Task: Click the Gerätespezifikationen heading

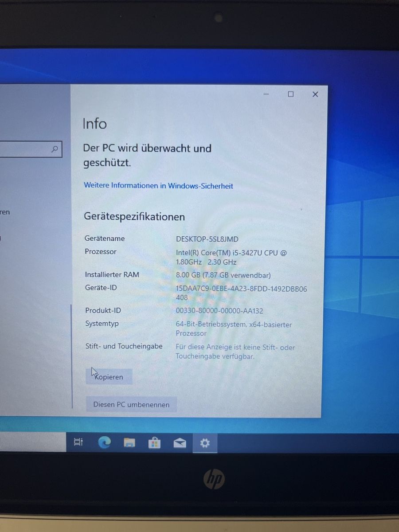Action: pyautogui.click(x=134, y=217)
